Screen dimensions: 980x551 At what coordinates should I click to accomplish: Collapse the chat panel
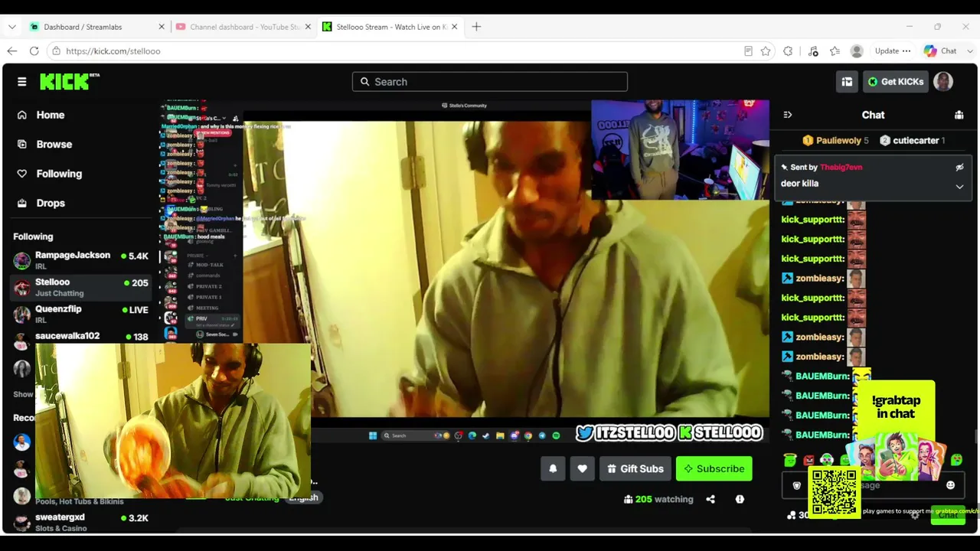point(788,115)
